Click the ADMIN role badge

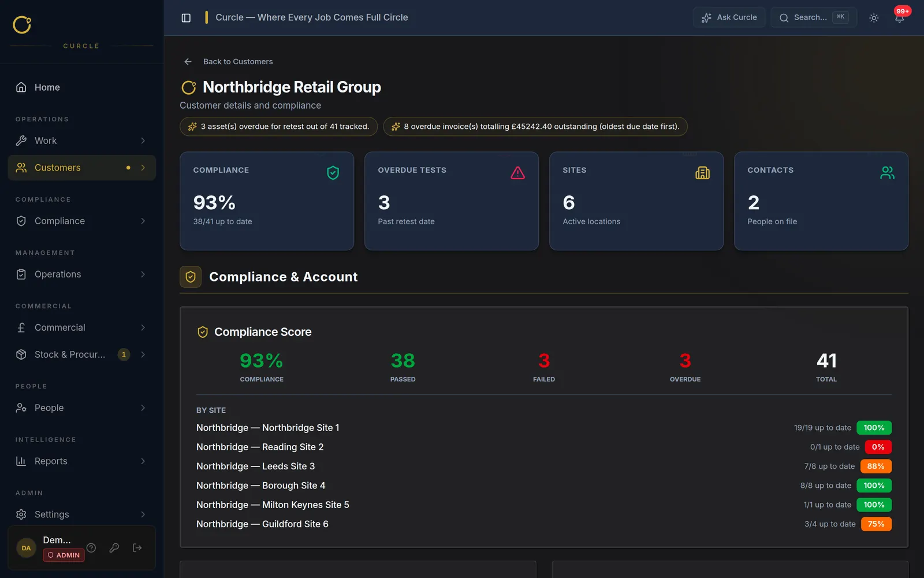(x=64, y=555)
